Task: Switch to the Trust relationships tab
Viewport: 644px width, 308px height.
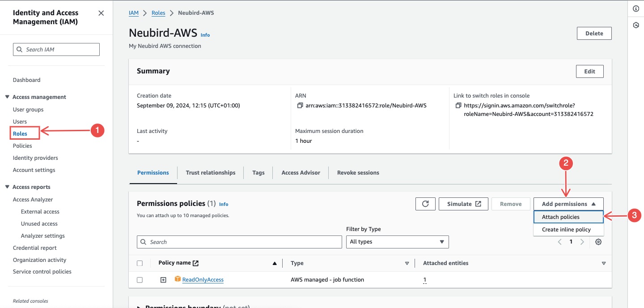Action: pos(210,172)
